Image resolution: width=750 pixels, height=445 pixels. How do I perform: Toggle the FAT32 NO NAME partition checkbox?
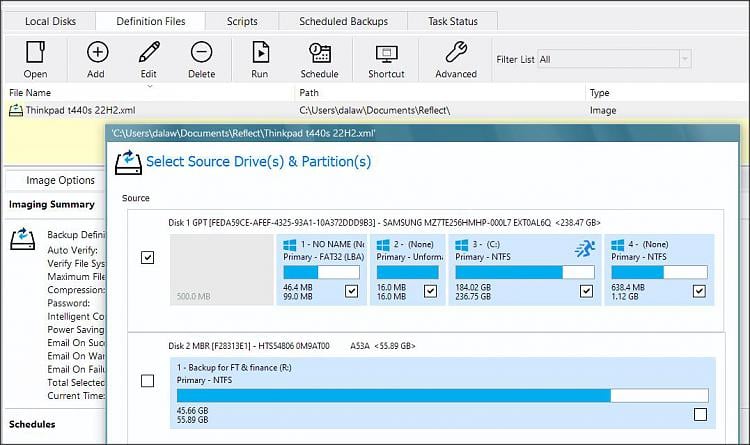[351, 291]
